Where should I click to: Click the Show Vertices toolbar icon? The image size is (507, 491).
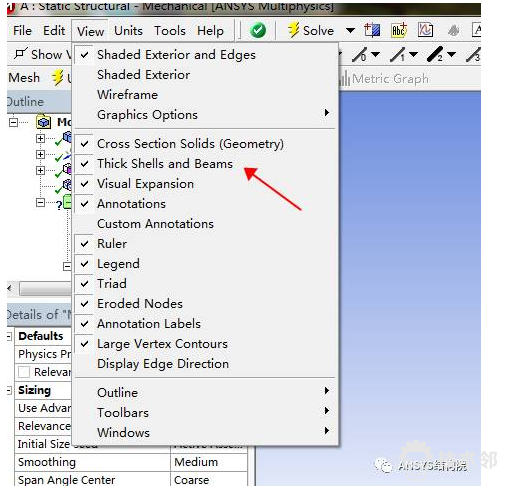[x=21, y=54]
